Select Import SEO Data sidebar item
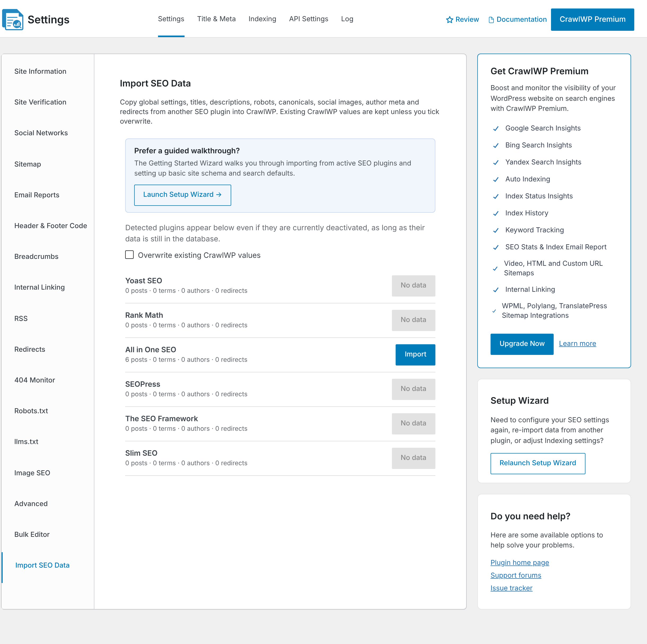Viewport: 647px width, 644px height. point(42,565)
